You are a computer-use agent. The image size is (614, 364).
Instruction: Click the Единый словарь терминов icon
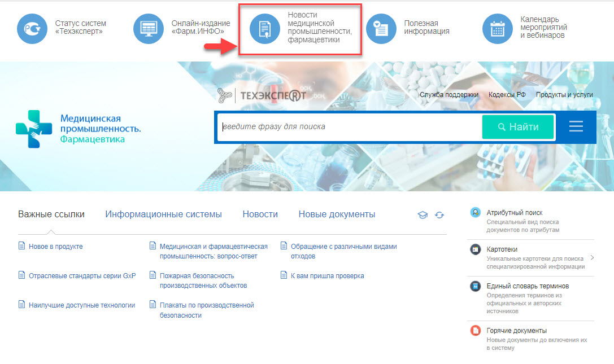pos(476,286)
